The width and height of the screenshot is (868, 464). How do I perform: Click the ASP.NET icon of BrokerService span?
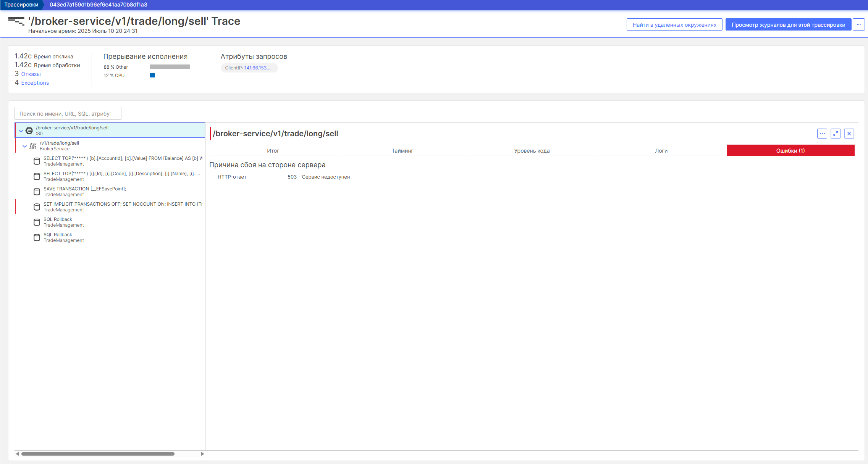(33, 146)
